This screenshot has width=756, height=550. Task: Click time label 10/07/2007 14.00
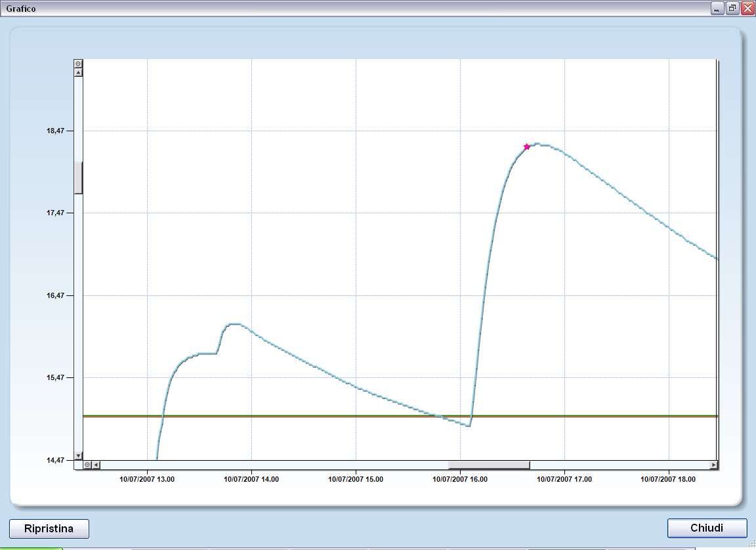251,479
